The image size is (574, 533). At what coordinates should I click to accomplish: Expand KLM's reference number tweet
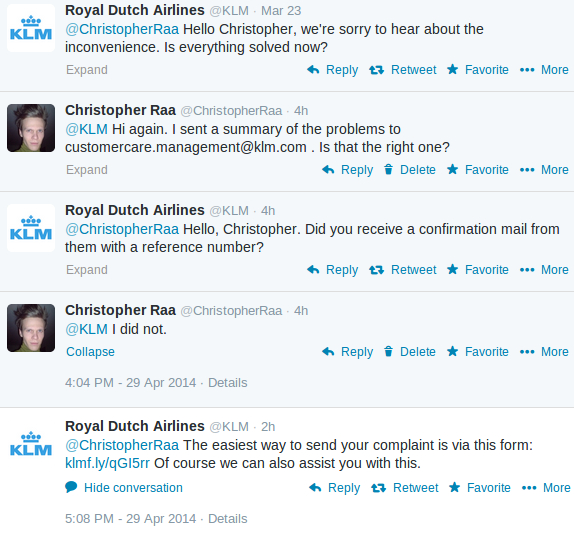pos(87,269)
